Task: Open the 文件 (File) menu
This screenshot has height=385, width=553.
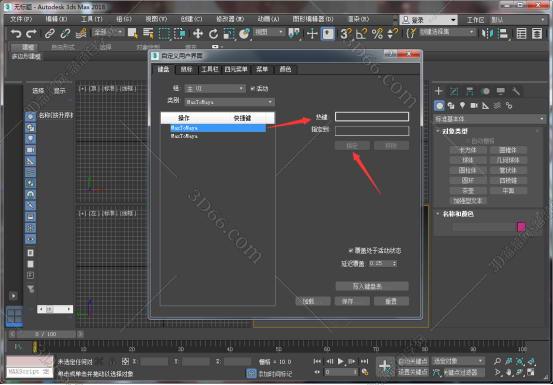Action: click(21, 19)
